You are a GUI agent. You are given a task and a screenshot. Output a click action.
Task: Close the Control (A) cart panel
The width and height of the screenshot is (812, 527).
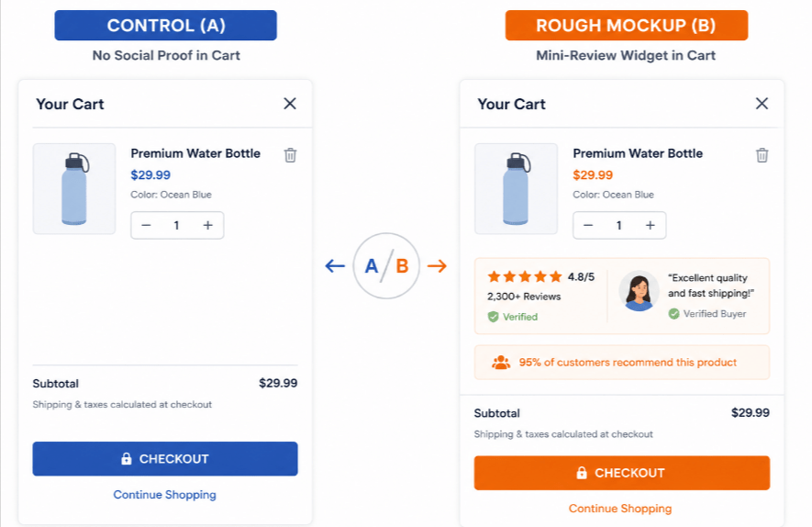(x=290, y=104)
